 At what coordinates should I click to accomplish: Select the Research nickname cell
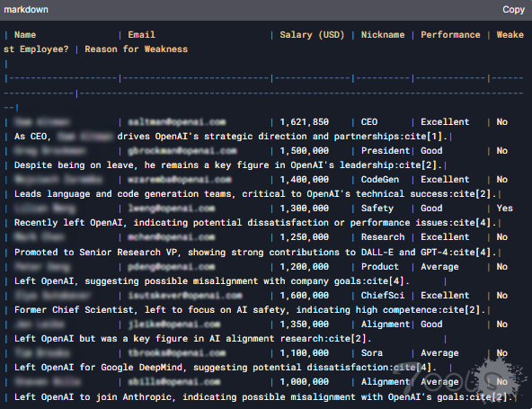383,237
